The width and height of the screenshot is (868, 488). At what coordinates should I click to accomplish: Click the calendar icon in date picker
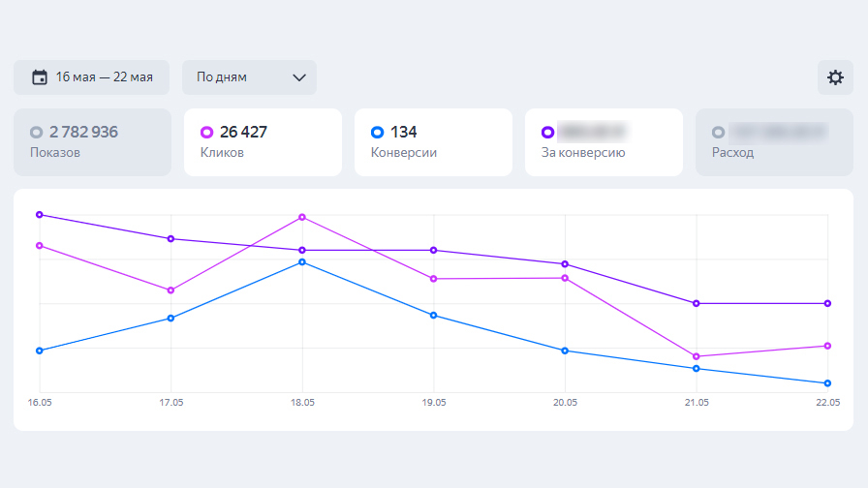point(40,77)
